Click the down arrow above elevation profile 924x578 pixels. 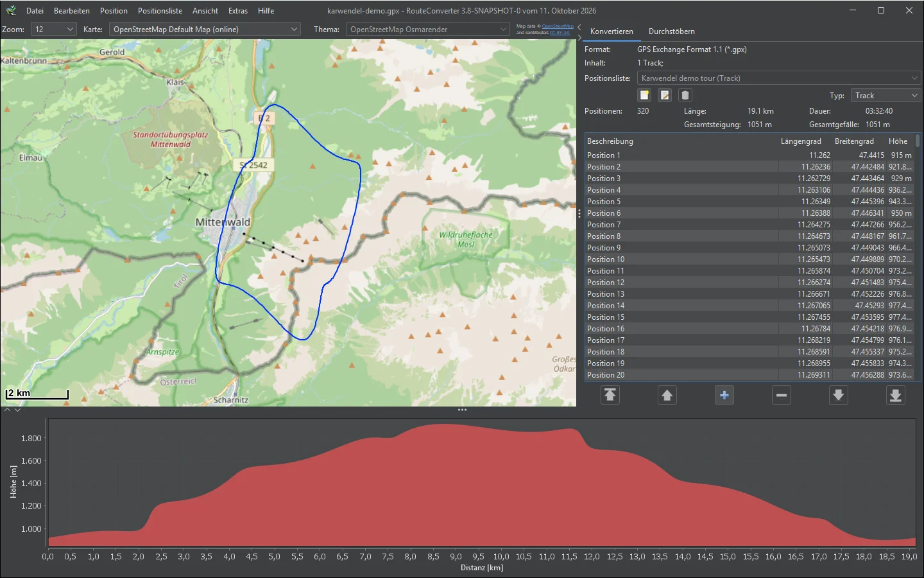[x=17, y=410]
